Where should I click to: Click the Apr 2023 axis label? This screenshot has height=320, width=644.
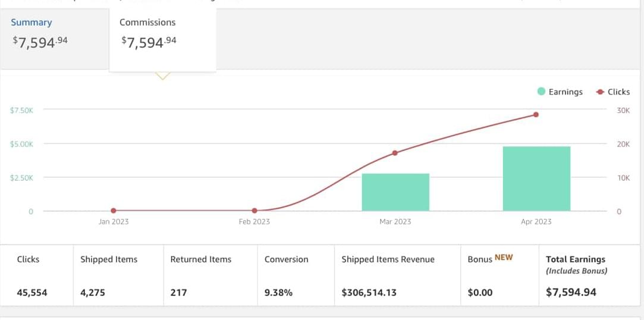[536, 222]
